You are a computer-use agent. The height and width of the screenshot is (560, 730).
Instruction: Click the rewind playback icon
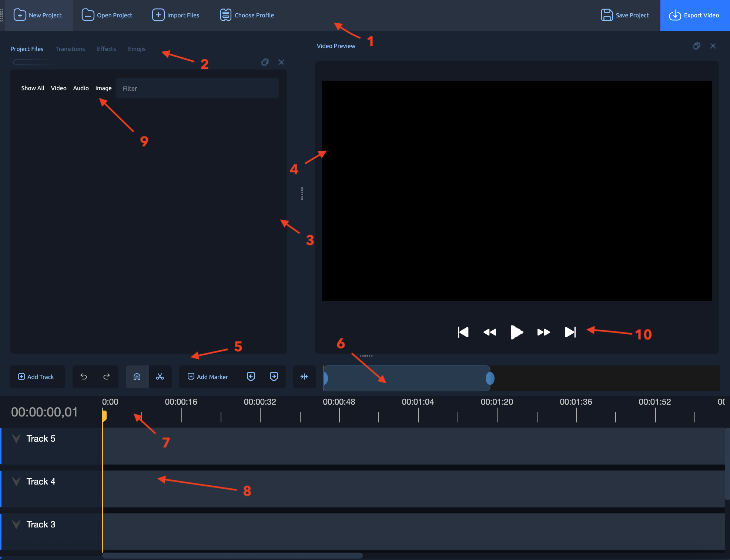click(489, 332)
